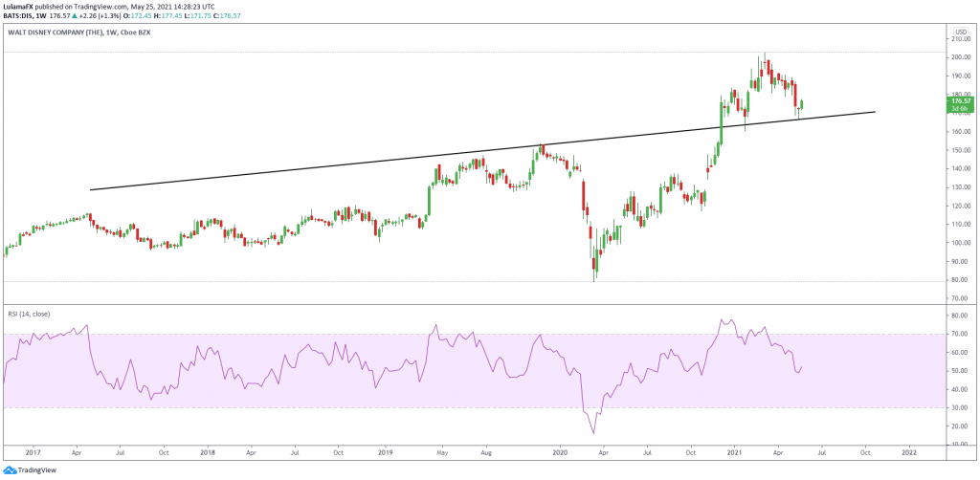980x480 pixels.
Task: Click the 2021 label on time axis
Action: click(x=735, y=450)
